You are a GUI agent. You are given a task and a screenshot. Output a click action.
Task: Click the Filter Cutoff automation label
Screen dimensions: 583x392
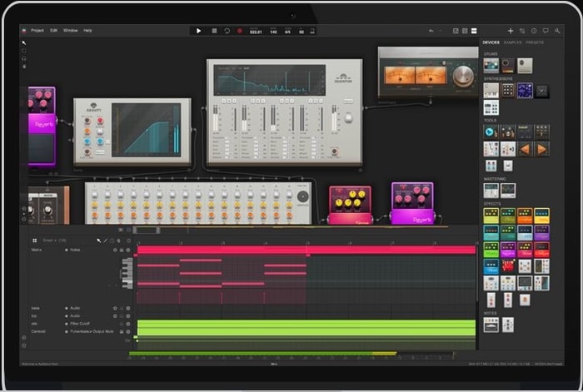coord(80,324)
